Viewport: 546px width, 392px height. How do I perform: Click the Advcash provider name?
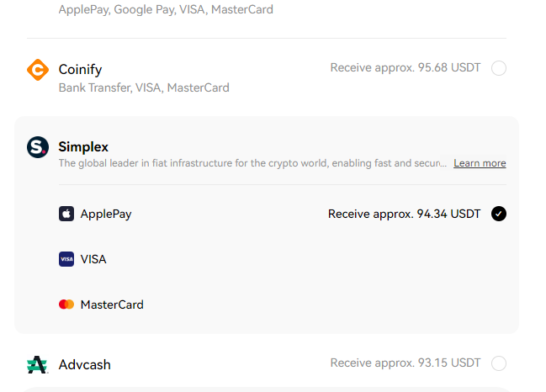point(85,364)
